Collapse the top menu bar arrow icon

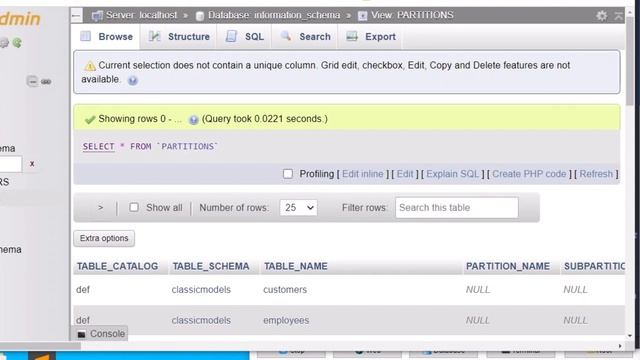pyautogui.click(x=619, y=16)
